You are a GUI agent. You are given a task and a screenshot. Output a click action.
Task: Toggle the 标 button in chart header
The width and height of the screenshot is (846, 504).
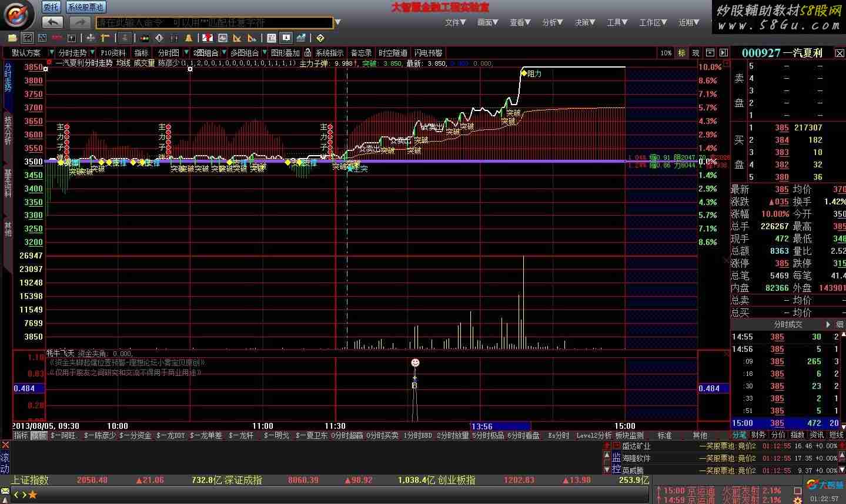click(682, 53)
